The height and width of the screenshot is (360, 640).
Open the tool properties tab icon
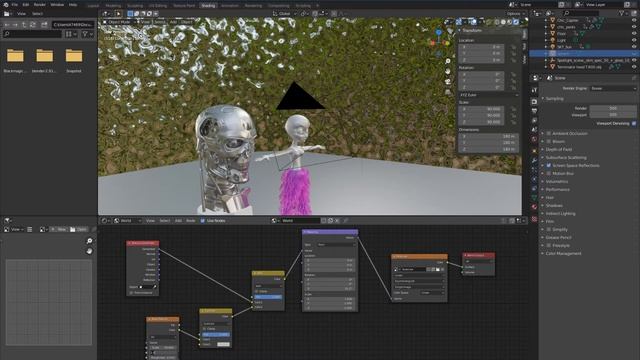pos(534,90)
